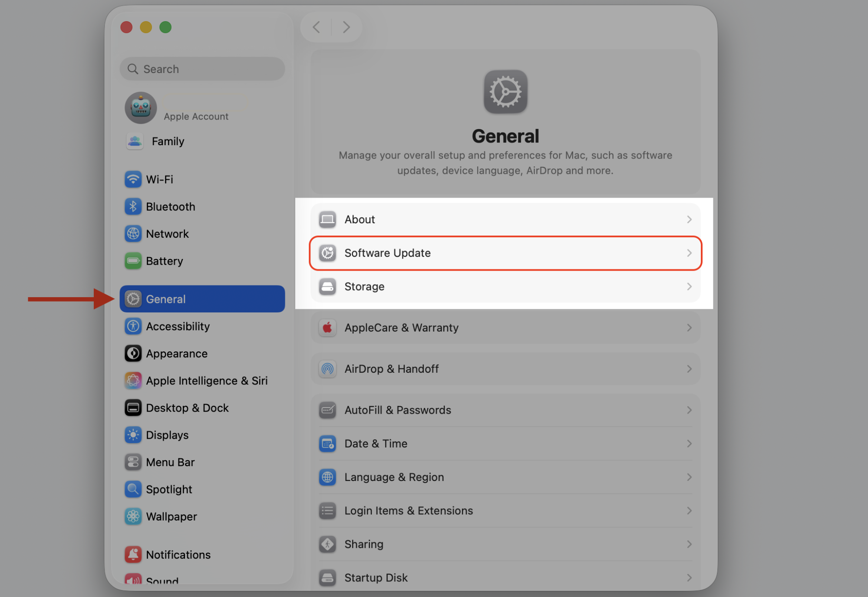Click the AirDrop & Handoff icon
Image resolution: width=868 pixels, height=597 pixels.
coord(327,369)
